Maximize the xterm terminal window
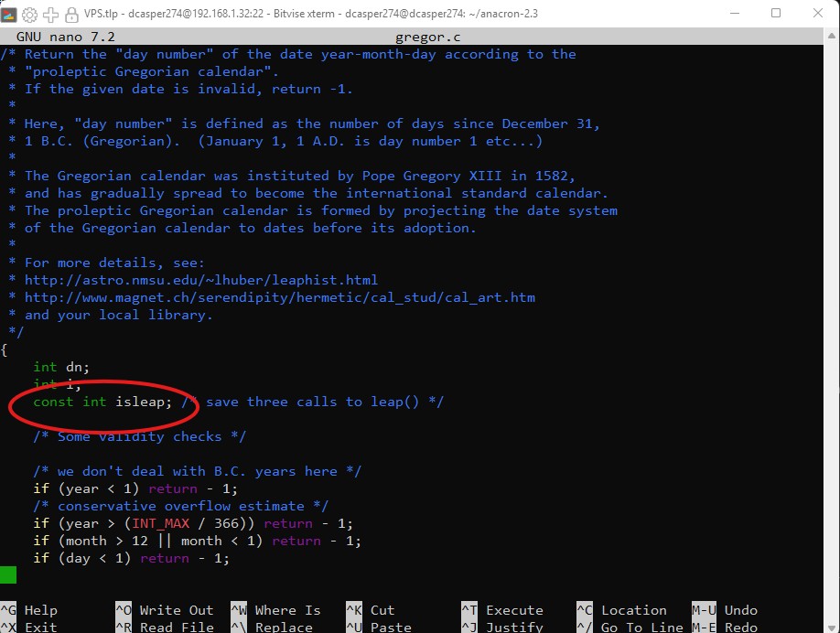The image size is (840, 633). click(776, 14)
